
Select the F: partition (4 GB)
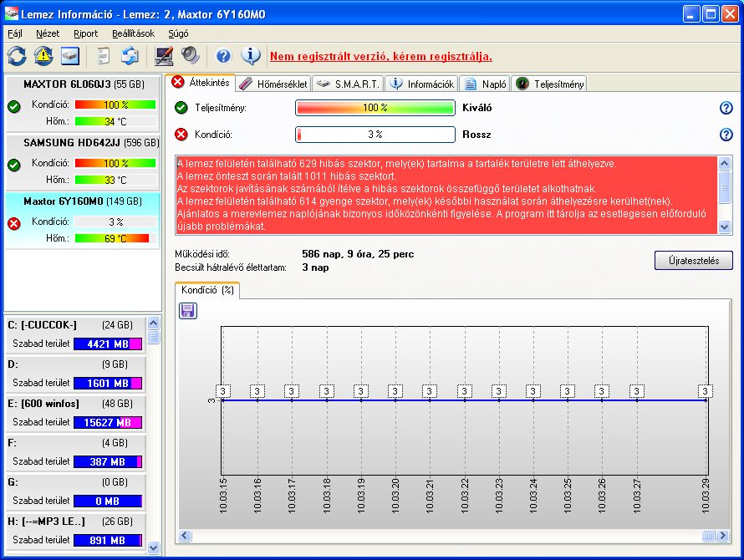tap(75, 453)
